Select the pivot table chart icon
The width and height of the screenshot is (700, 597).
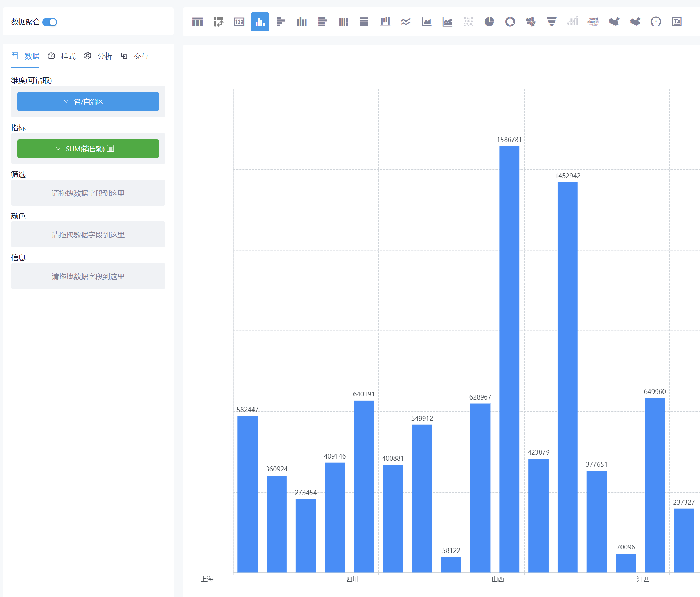pos(218,22)
